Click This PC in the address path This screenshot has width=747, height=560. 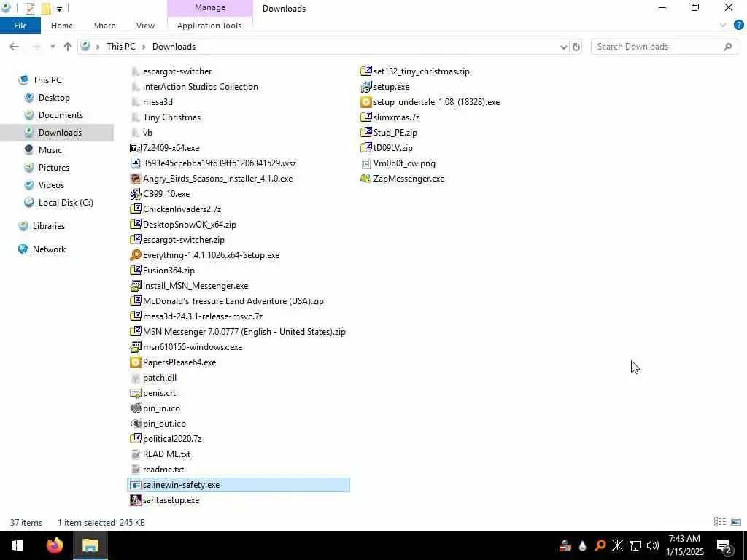click(x=120, y=47)
